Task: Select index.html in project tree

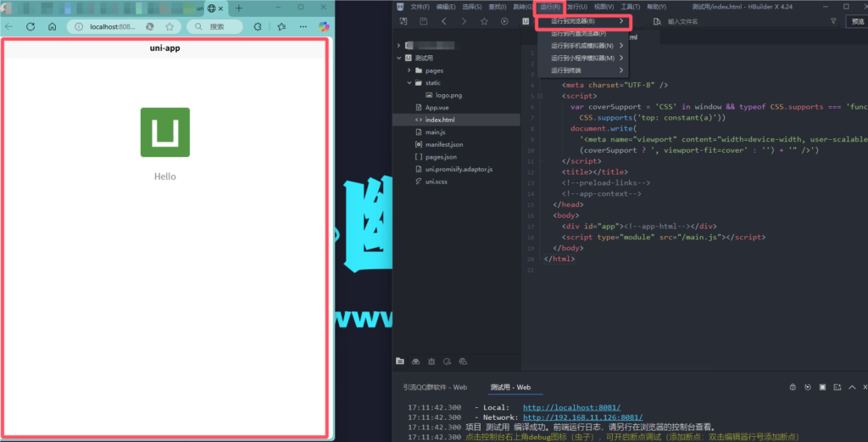Action: (x=440, y=120)
